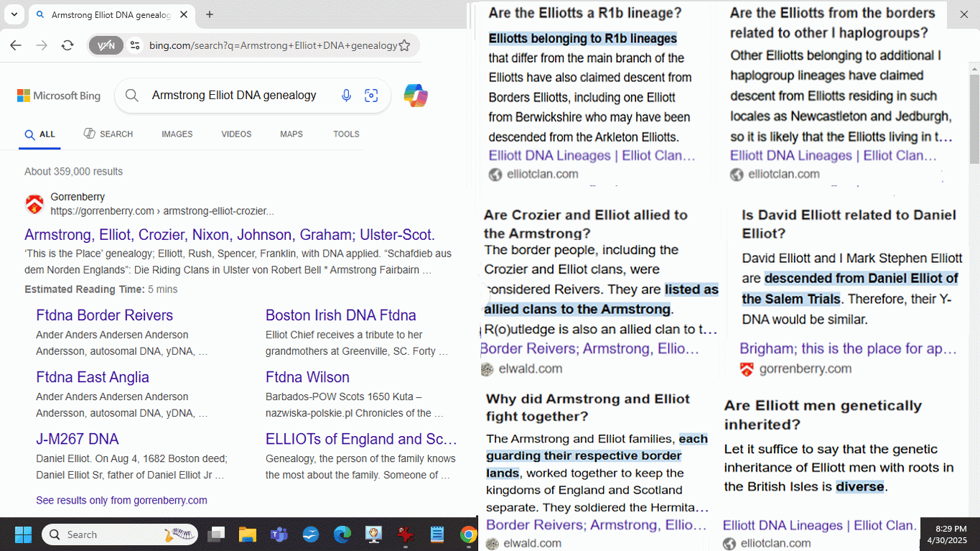The width and height of the screenshot is (980, 551).
Task: Open the TOOLS menu
Action: (346, 134)
